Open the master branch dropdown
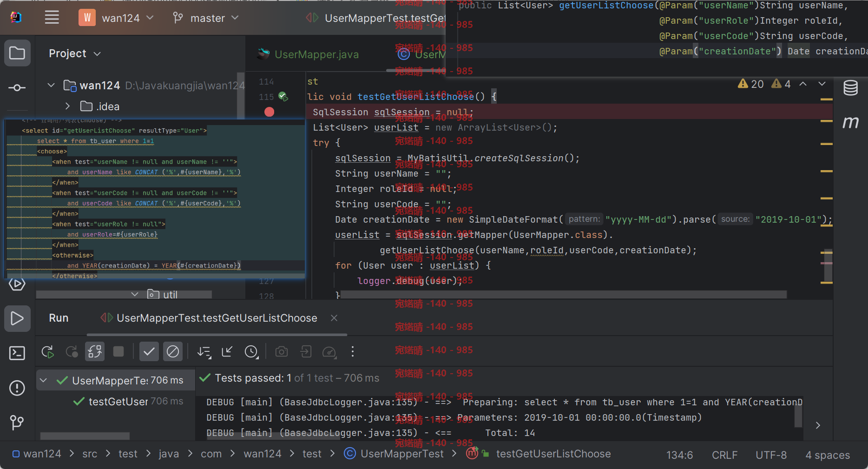Viewport: 868px width, 469px height. click(x=206, y=18)
